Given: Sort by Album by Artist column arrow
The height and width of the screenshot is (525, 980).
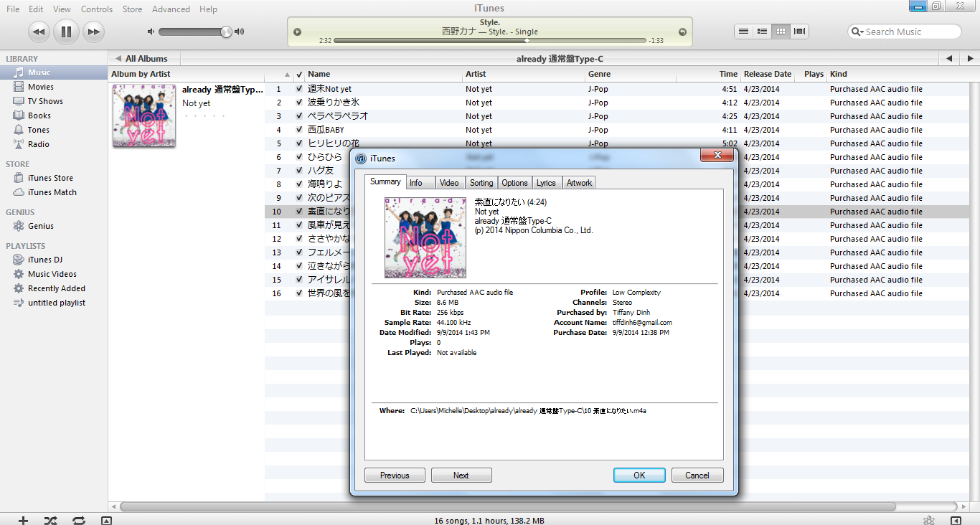Looking at the screenshot, I should (x=287, y=74).
